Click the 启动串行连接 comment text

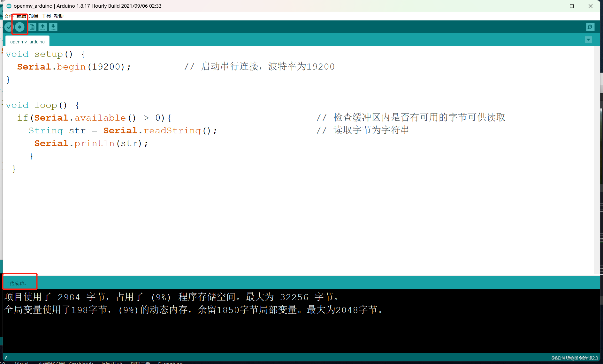(260, 67)
